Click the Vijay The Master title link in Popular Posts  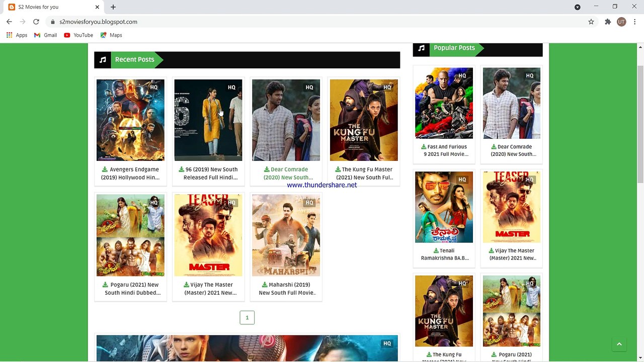(x=513, y=254)
